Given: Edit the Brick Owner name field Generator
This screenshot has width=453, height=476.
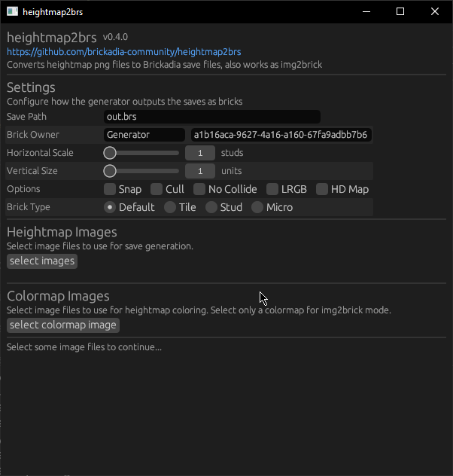Looking at the screenshot, I should (144, 135).
